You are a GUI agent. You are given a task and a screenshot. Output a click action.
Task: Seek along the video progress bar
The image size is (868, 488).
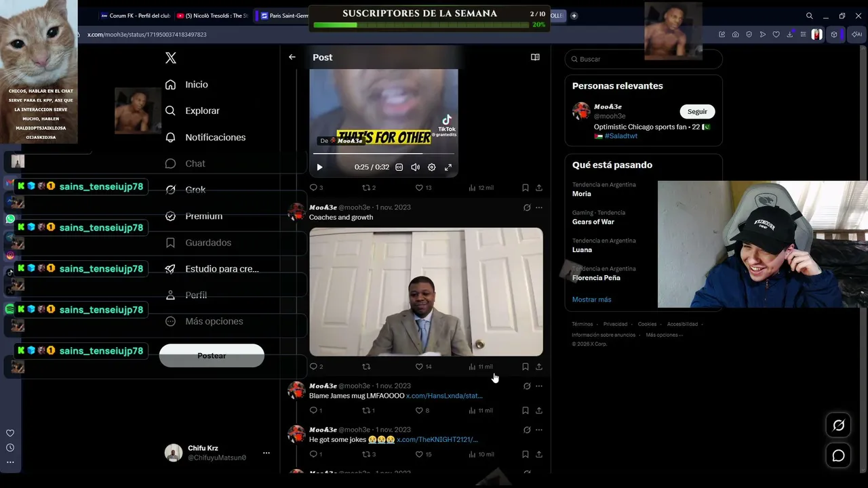pyautogui.click(x=384, y=154)
